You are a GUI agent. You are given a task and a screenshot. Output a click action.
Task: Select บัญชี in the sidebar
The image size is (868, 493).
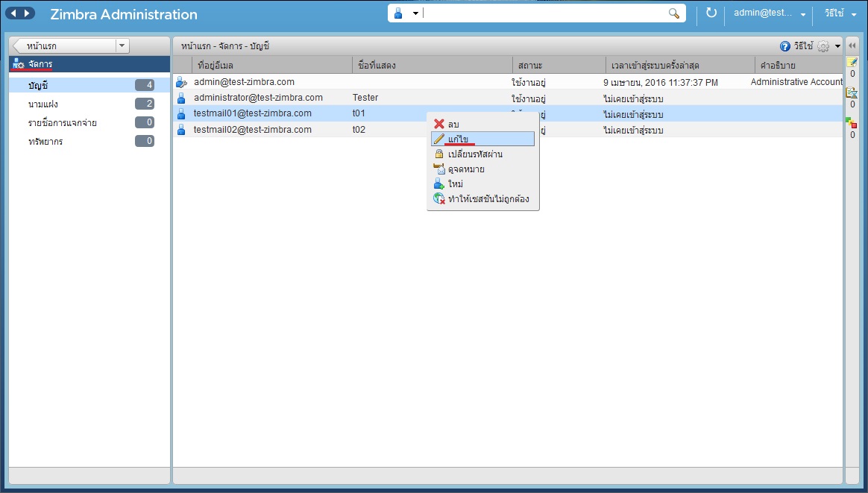click(89, 85)
